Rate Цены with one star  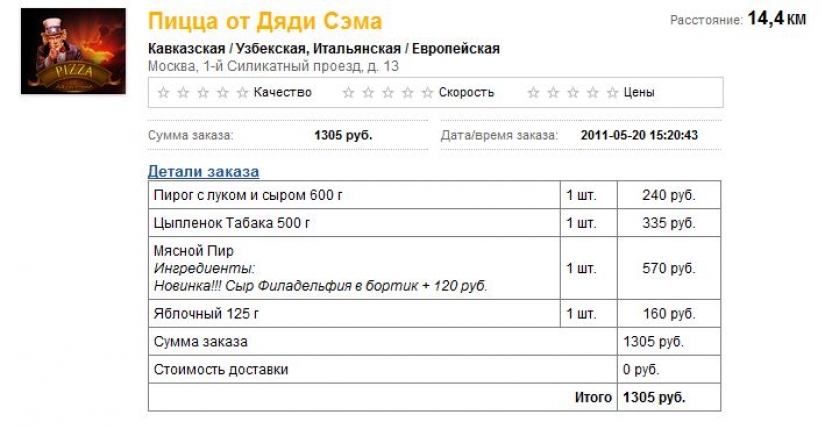(533, 93)
